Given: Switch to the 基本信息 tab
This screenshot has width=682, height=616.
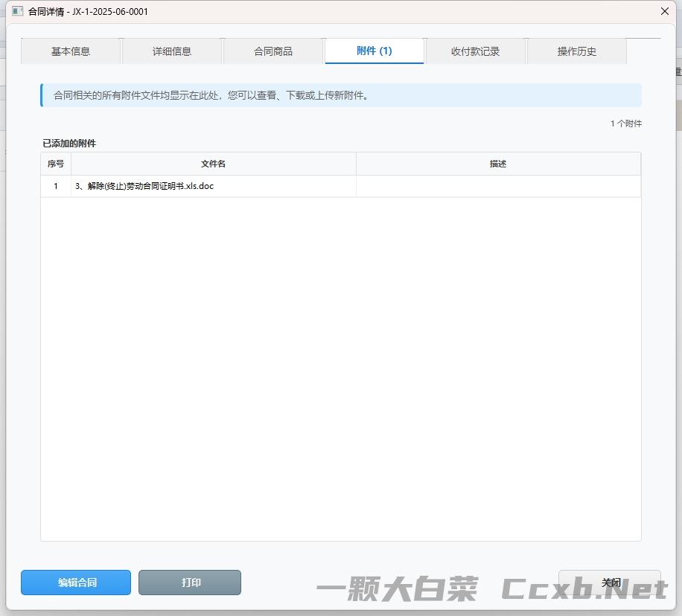Looking at the screenshot, I should tap(71, 51).
